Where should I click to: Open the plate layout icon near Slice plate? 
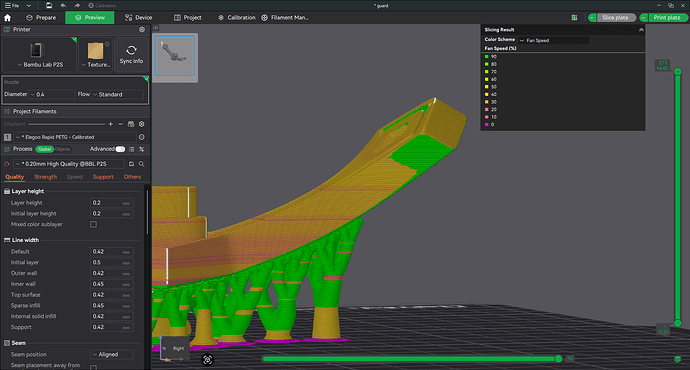pyautogui.click(x=574, y=18)
